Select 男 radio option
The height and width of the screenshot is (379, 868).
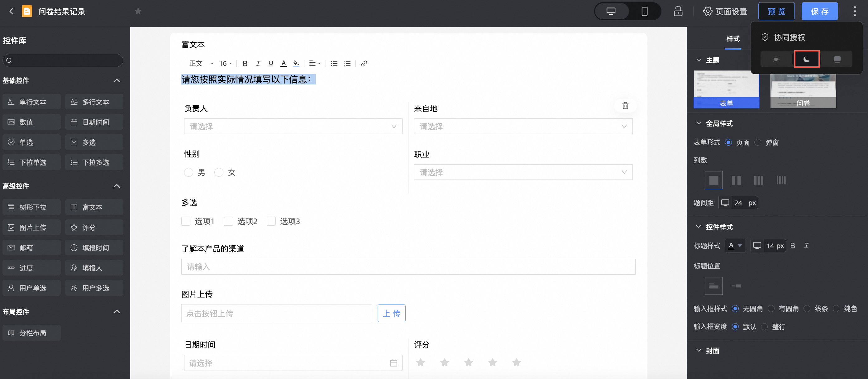189,172
